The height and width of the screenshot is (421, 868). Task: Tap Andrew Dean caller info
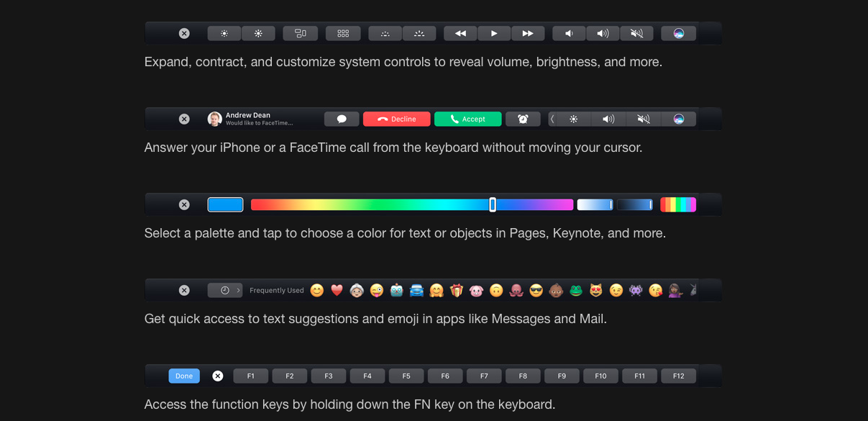pos(250,119)
